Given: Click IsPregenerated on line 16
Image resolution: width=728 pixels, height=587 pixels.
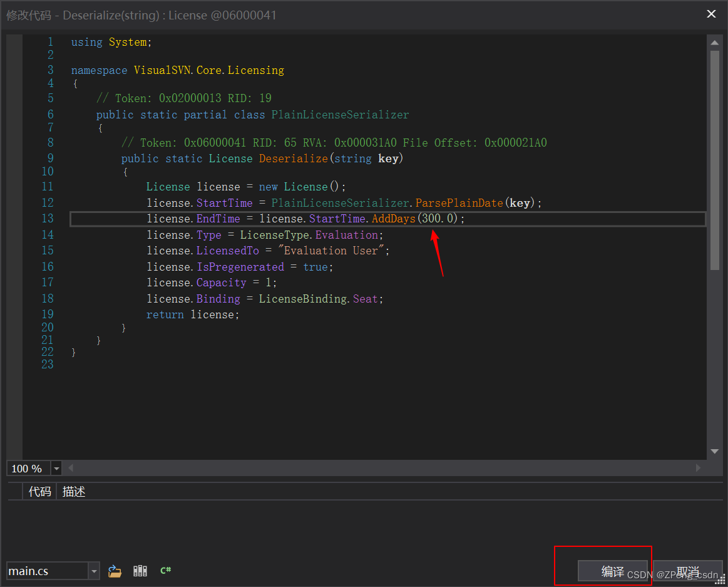Looking at the screenshot, I should (x=240, y=268).
